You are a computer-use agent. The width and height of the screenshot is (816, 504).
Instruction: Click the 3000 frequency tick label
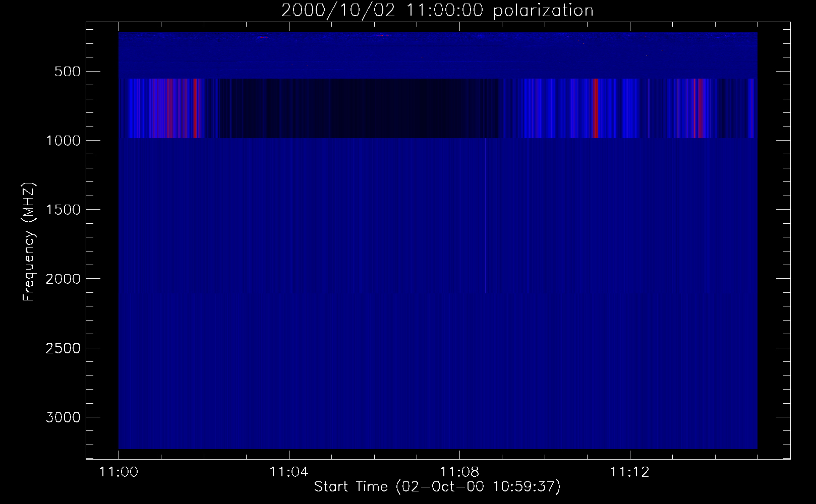63,417
